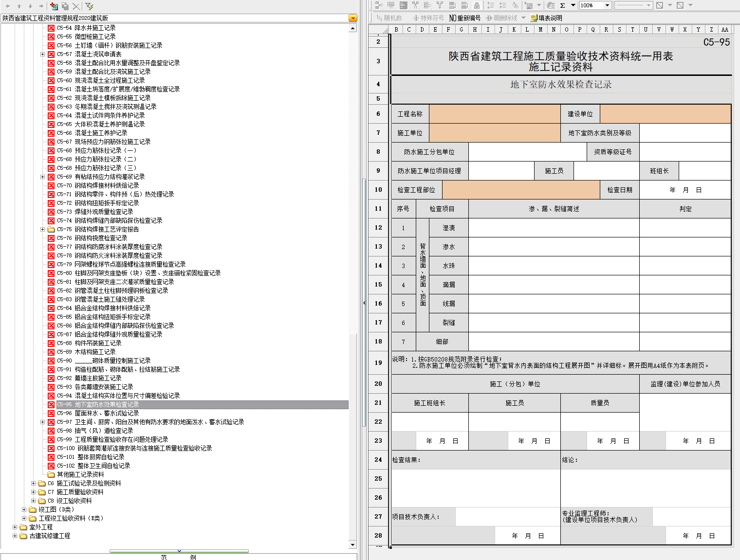The height and width of the screenshot is (560, 740).
Task: Click the NO重新编号 button
Action: tap(464, 18)
